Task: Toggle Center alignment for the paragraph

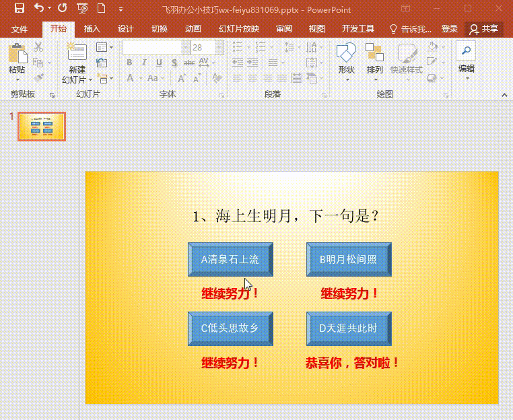Action: [252, 78]
